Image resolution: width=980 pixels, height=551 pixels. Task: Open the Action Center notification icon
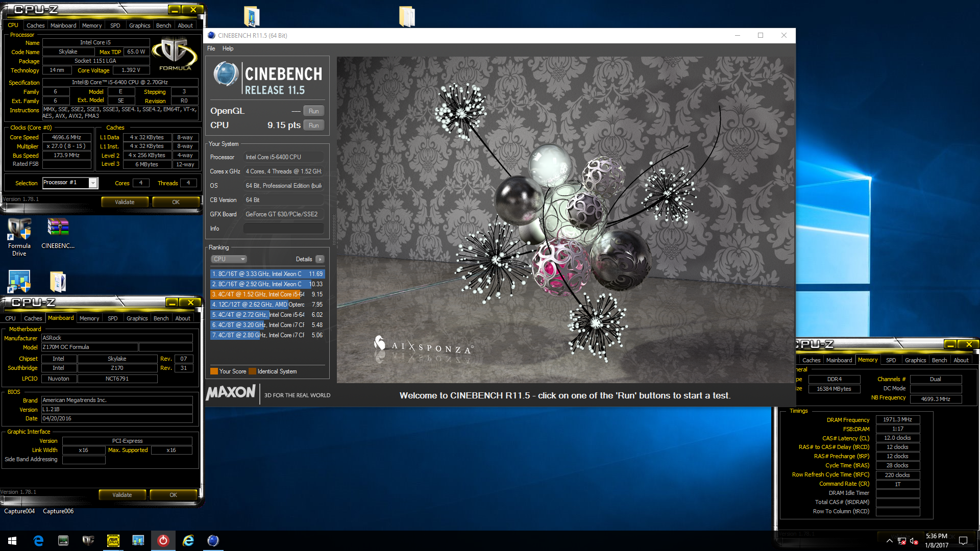[963, 541]
